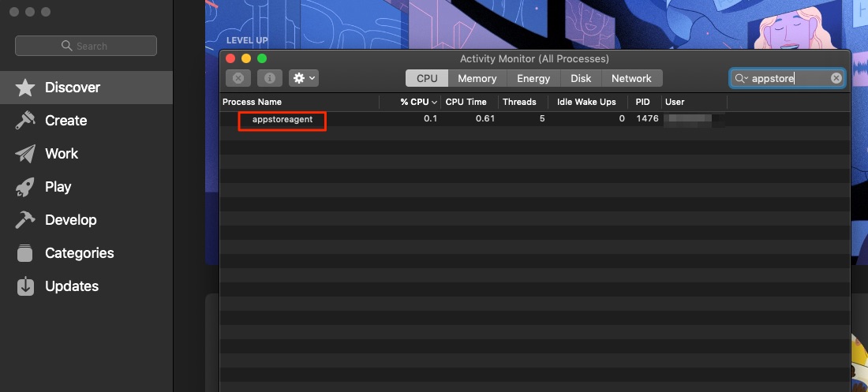Click the Activity Monitor search field with appstore
The width and height of the screenshot is (868, 392).
pyautogui.click(x=788, y=79)
